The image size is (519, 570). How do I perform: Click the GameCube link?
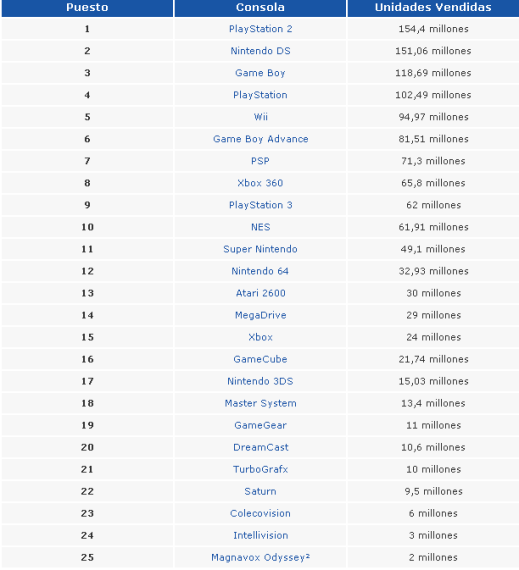pyautogui.click(x=260, y=359)
